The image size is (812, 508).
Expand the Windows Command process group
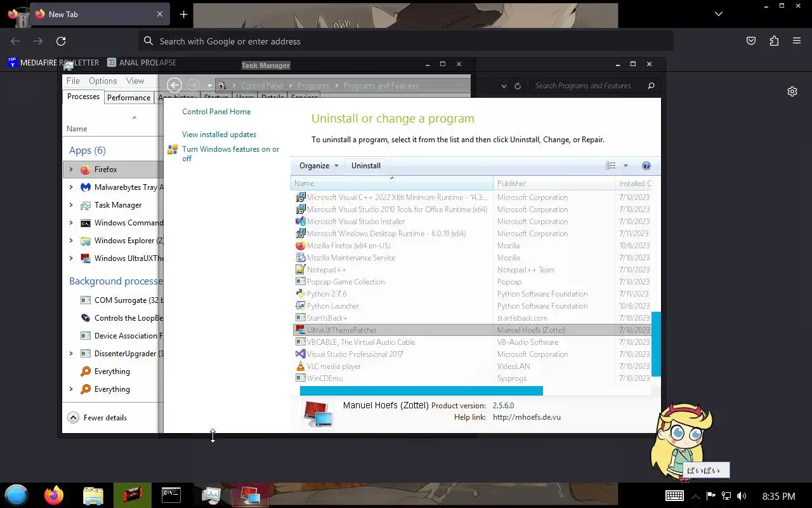point(71,223)
